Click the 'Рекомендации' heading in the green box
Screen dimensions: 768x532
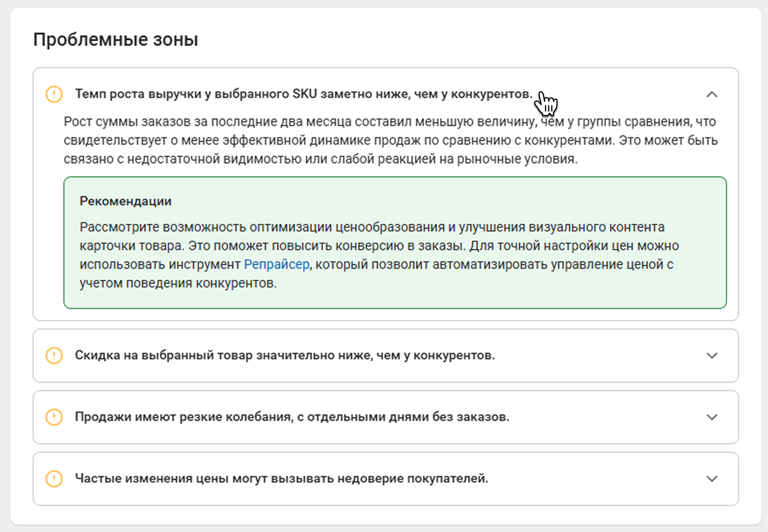click(126, 201)
